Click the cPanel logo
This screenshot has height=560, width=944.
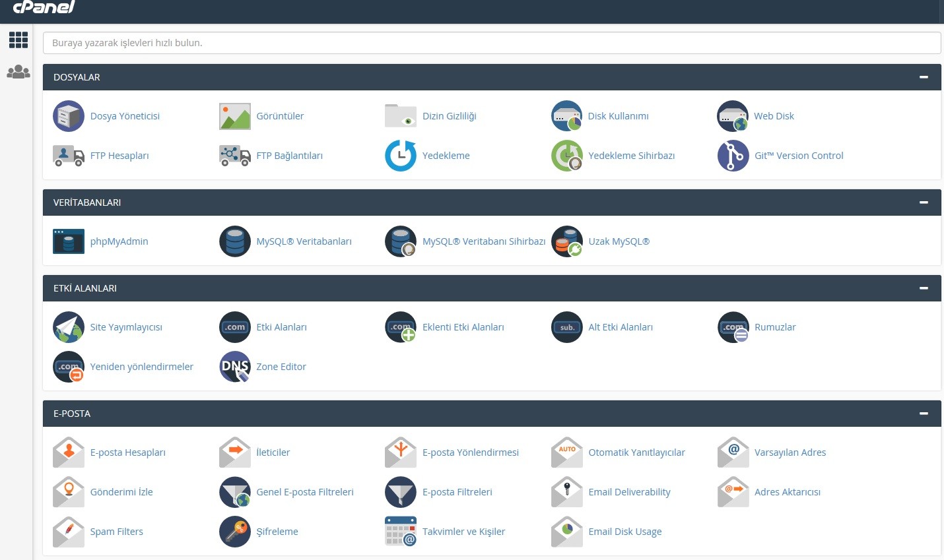tap(44, 7)
